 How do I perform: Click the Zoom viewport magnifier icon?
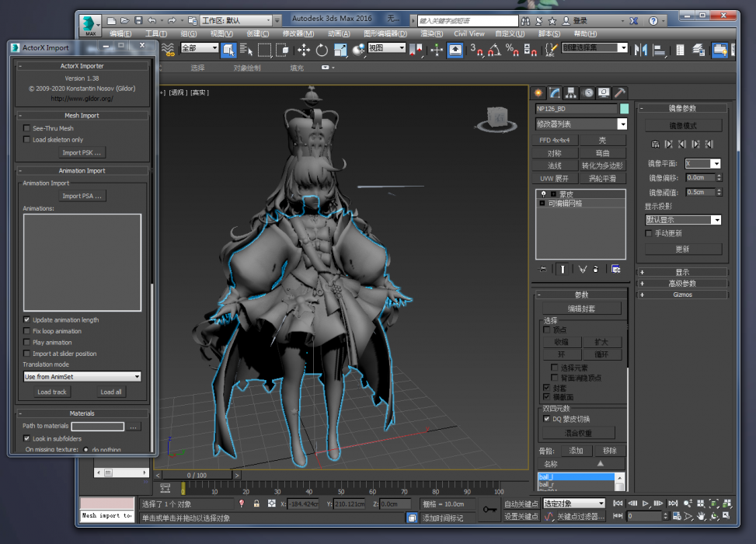pos(688,504)
